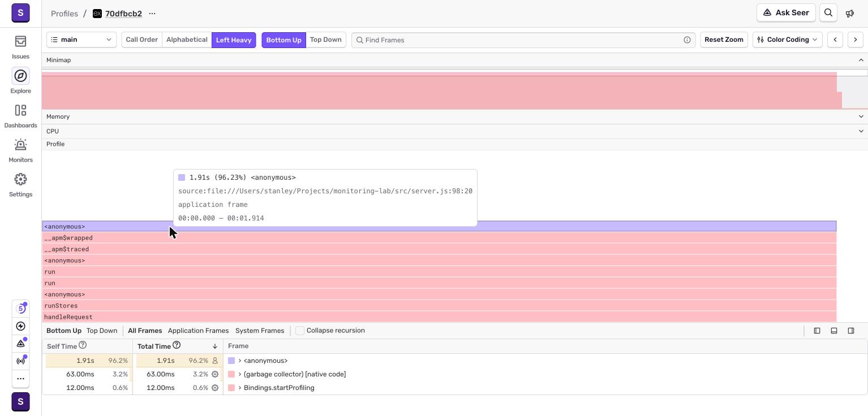The height and width of the screenshot is (416, 868).
Task: Click the gear icon in the garbage collector row
Action: pyautogui.click(x=215, y=374)
